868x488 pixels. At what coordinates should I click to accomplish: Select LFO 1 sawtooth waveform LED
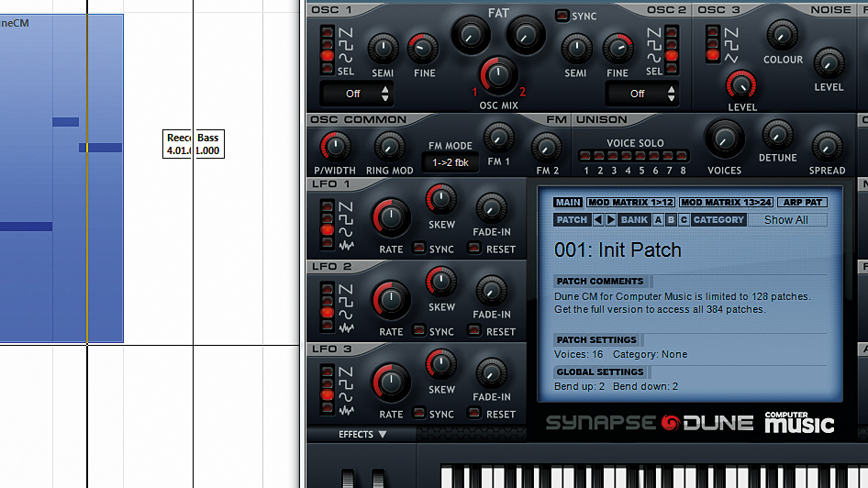(x=328, y=206)
